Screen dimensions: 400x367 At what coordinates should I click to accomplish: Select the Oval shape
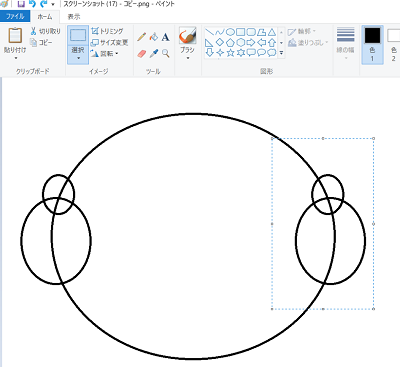click(230, 32)
